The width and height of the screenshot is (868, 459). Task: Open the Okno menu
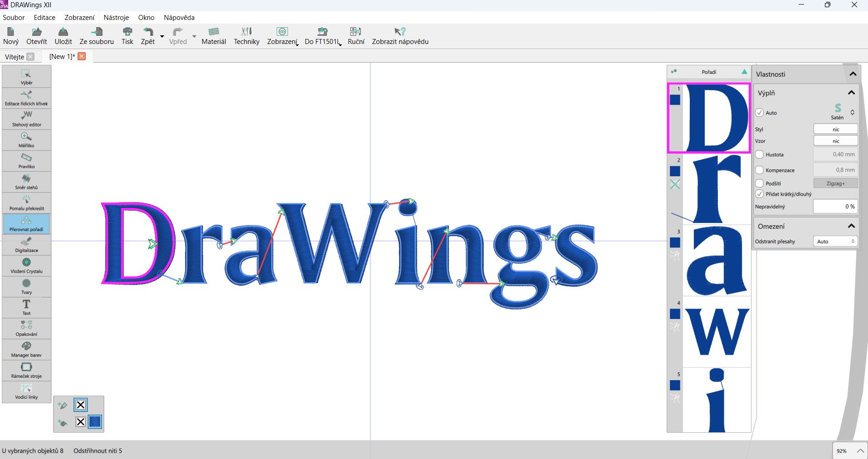(146, 17)
